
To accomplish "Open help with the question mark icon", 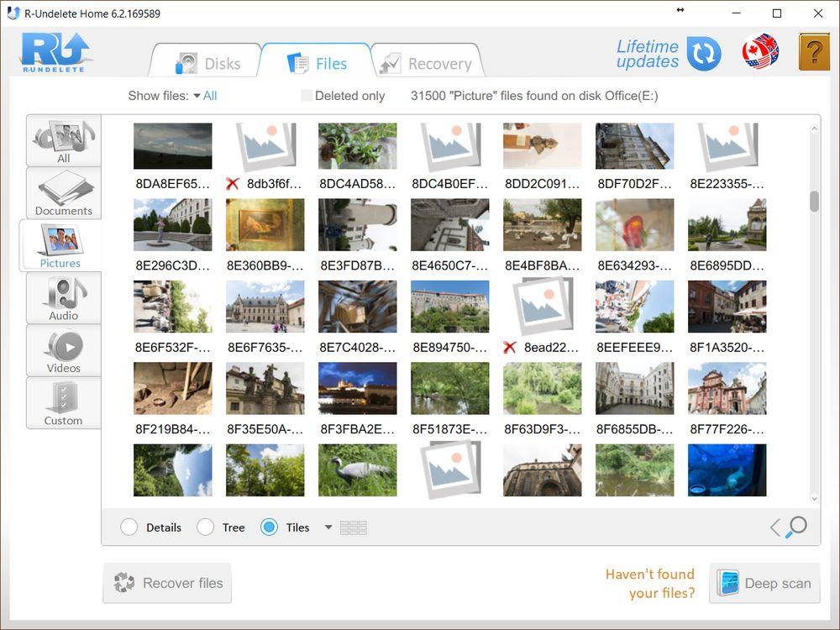I will coord(814,52).
